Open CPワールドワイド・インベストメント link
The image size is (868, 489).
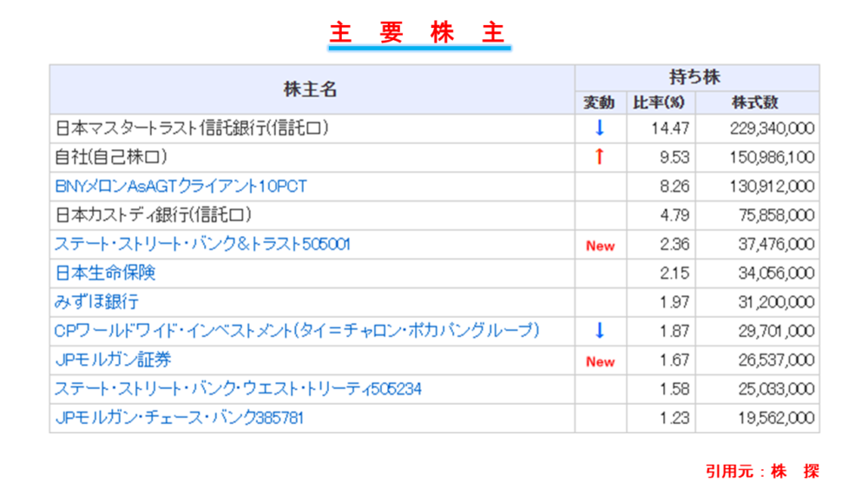click(297, 331)
